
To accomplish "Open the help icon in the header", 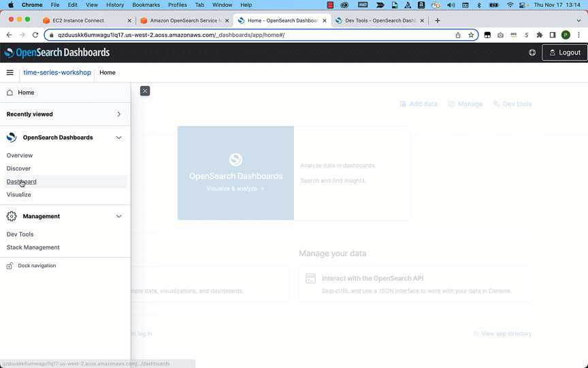I will (x=532, y=52).
